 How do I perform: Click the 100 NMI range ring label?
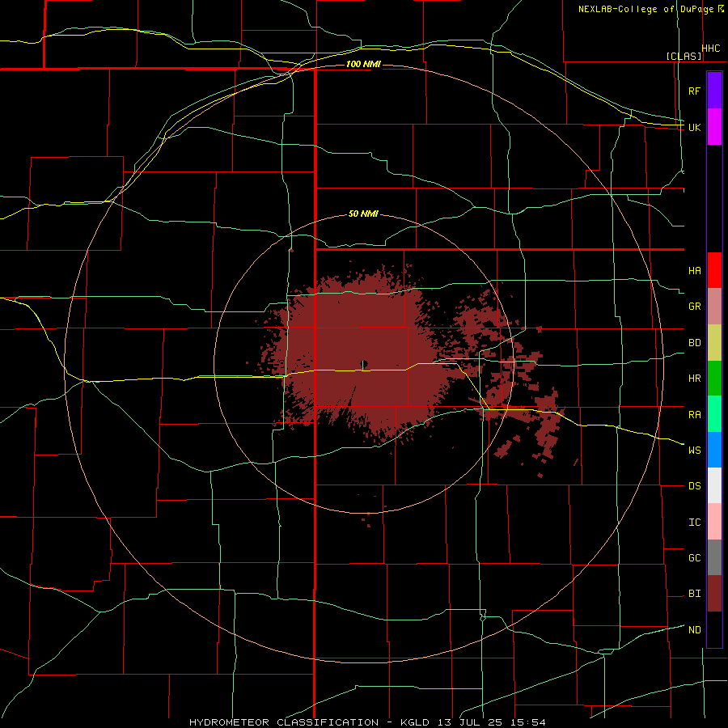pos(363,64)
